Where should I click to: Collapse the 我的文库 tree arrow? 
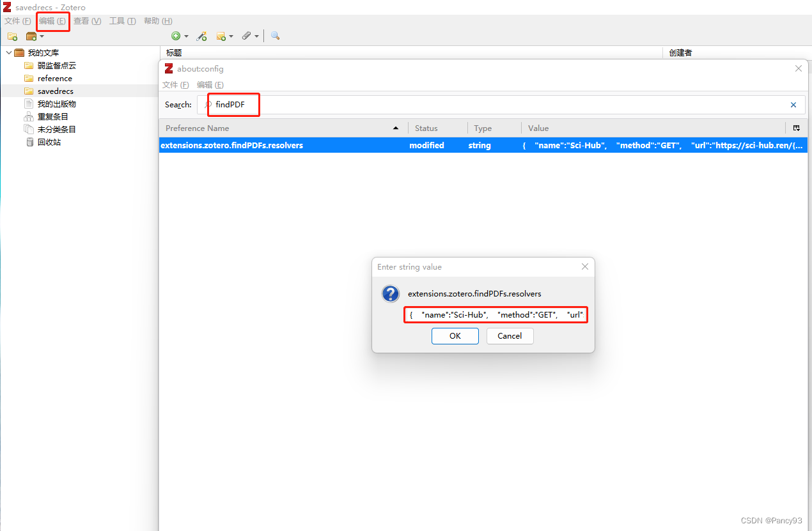click(x=9, y=52)
